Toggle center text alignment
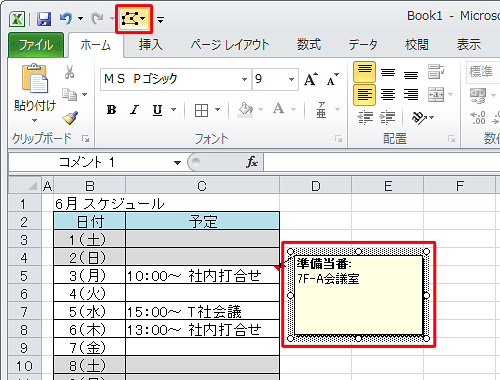 click(x=388, y=95)
